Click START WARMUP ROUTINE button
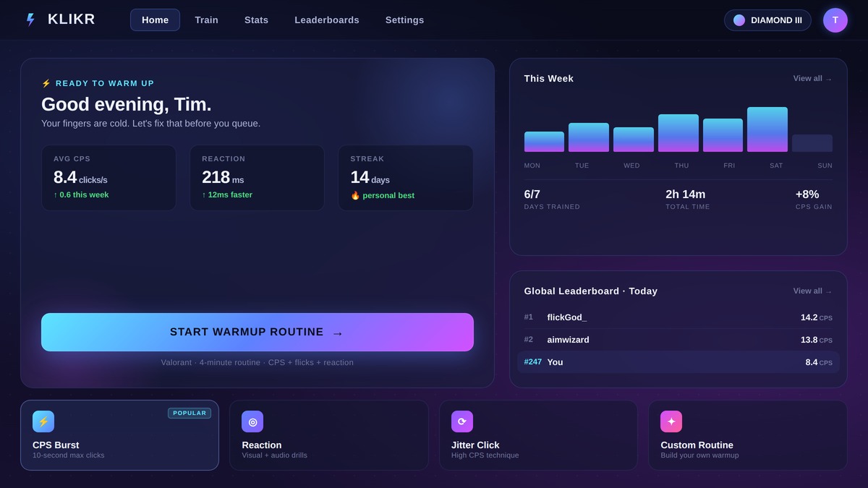 click(258, 332)
